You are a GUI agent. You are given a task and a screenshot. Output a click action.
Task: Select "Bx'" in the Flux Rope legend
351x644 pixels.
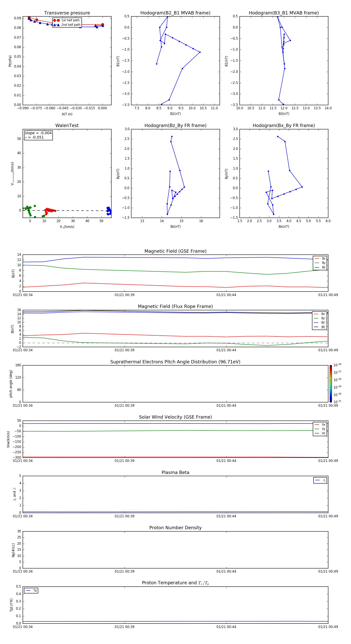tap(320, 314)
